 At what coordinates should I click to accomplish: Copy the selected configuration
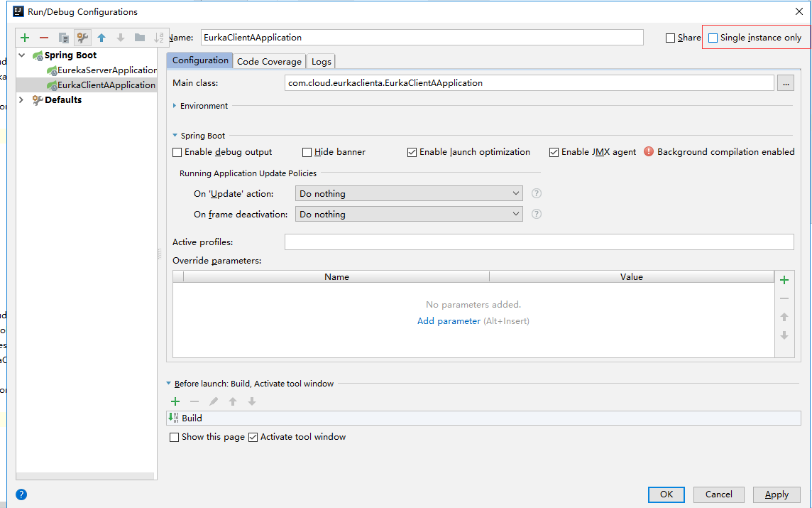(62, 37)
